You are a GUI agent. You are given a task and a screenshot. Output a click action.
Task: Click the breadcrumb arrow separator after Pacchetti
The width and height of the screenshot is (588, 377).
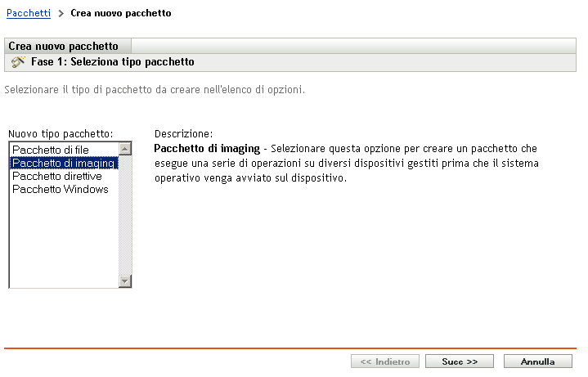[x=61, y=14]
